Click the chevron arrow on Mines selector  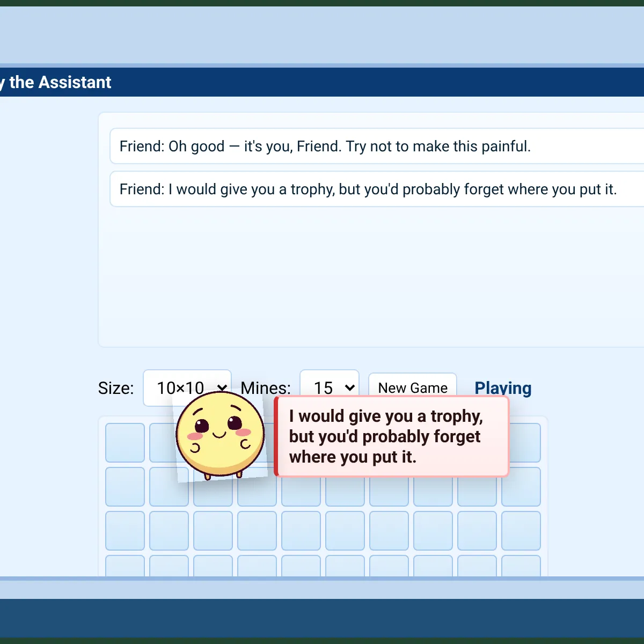[350, 387]
